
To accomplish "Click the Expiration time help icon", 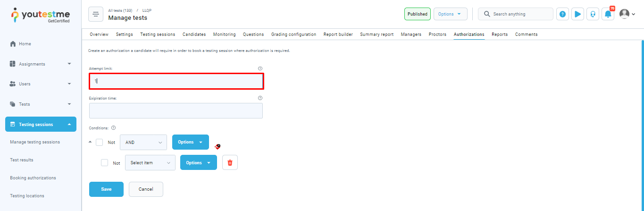I will [260, 98].
